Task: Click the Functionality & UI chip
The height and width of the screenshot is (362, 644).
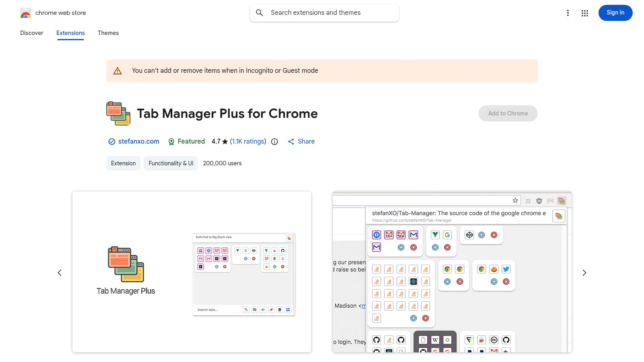Action: pyautogui.click(x=171, y=163)
